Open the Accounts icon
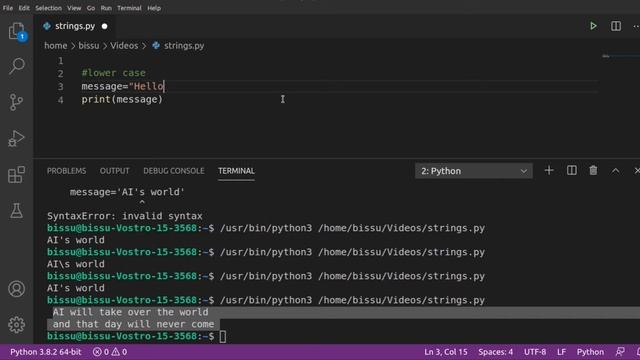Image resolution: width=640 pixels, height=360 pixels. coord(16,289)
